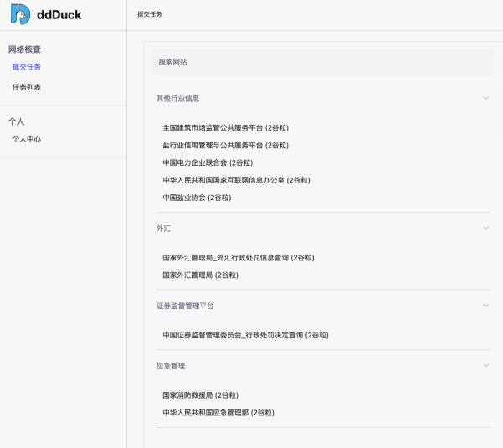Select 国家消防救援局 (2谷粒)
Viewport: 503px width, 448px height.
coord(200,395)
